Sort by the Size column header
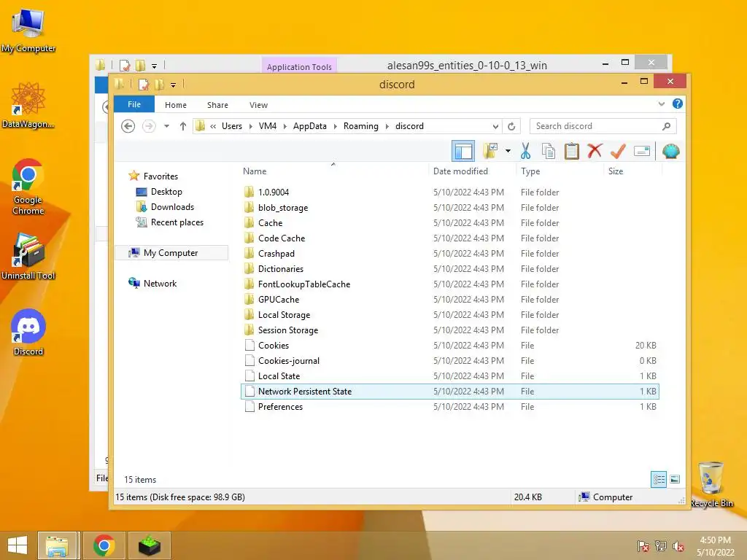 pos(632,171)
